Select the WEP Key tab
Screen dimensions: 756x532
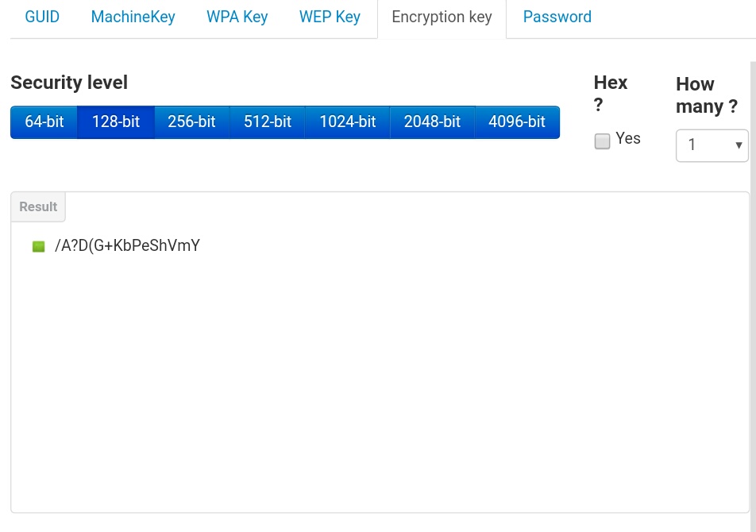pos(330,17)
